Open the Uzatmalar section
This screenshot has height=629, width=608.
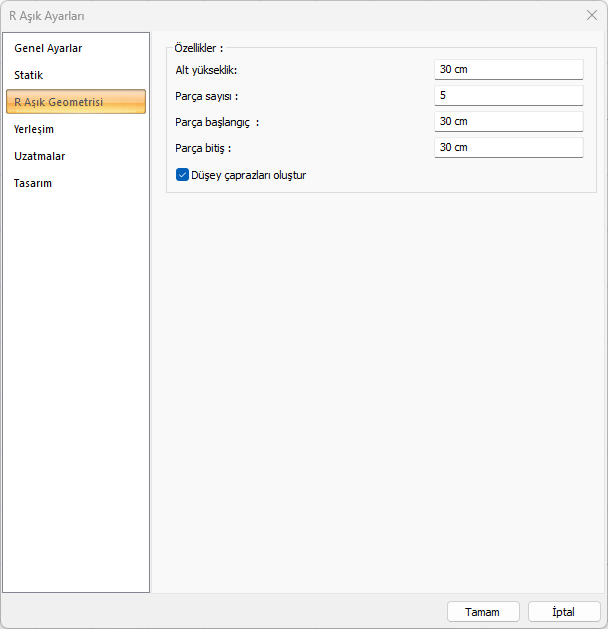pyautogui.click(x=40, y=156)
